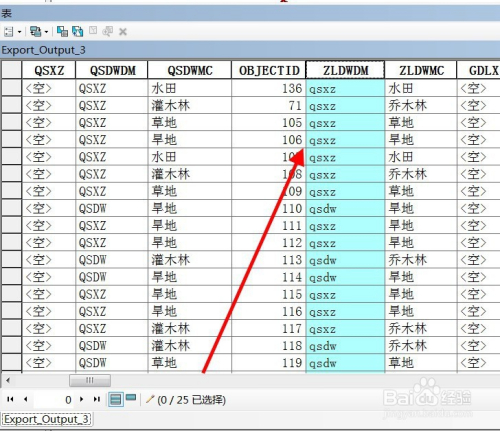Toggle Show all records view
Screen dimensions: 500x431
tap(115, 399)
